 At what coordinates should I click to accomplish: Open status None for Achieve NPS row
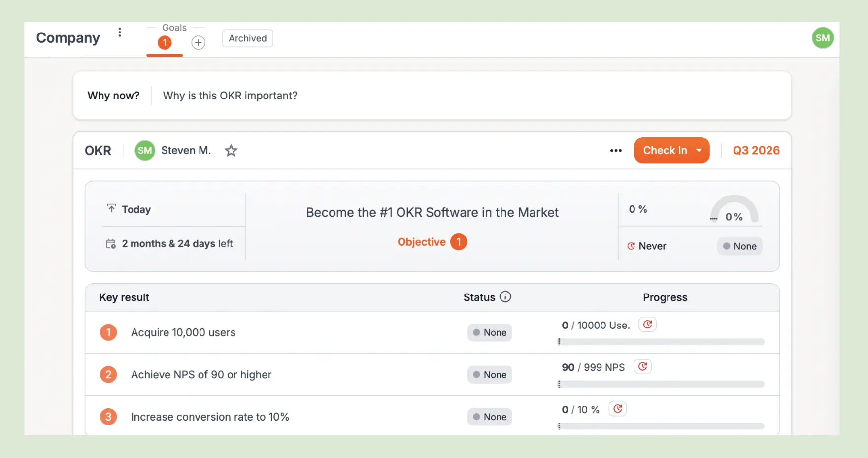tap(490, 375)
